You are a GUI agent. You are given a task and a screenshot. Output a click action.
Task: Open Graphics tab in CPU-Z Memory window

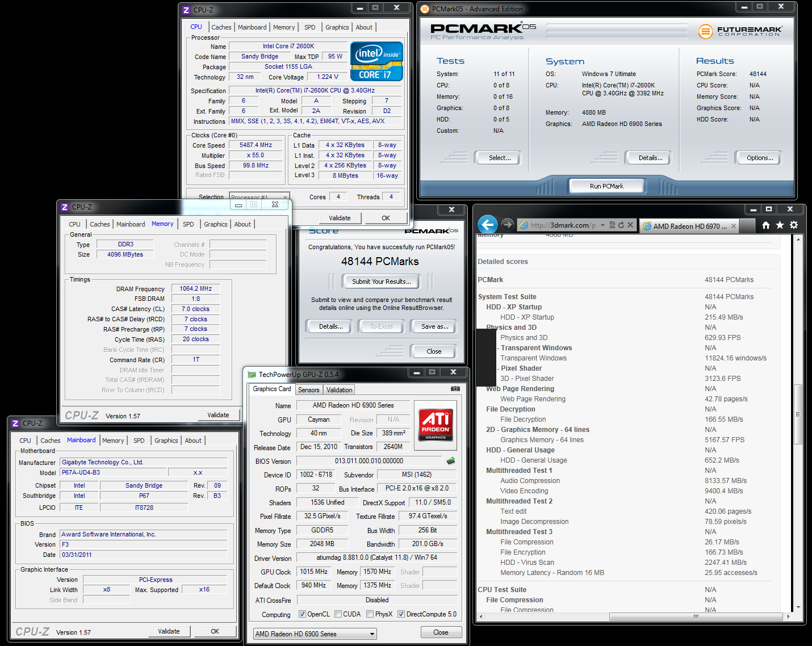coord(216,224)
